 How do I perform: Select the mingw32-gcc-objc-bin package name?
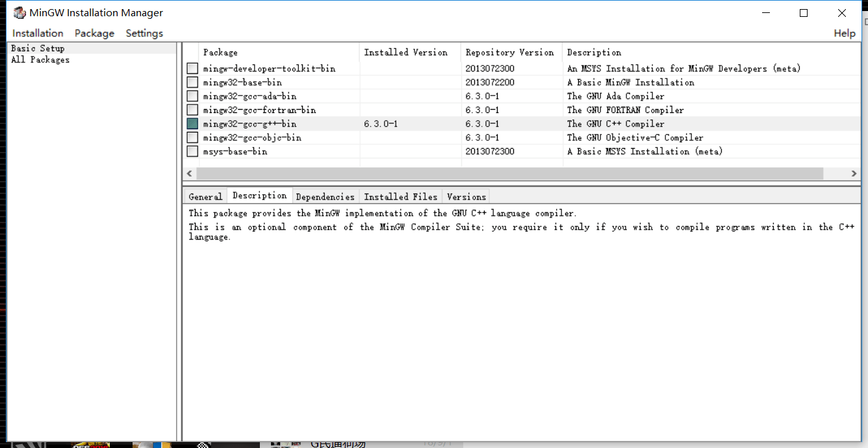(252, 138)
